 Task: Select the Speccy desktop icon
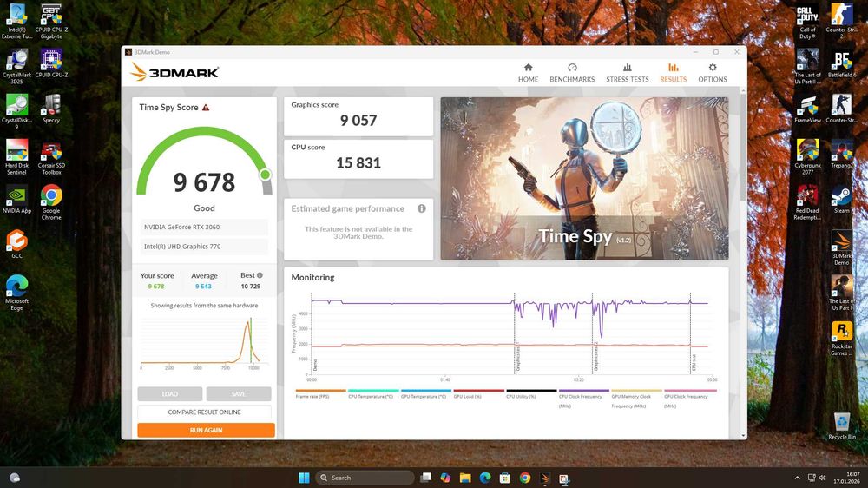point(51,109)
